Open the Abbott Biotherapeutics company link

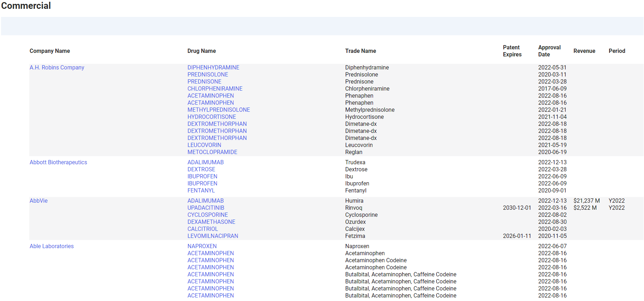[x=58, y=162]
